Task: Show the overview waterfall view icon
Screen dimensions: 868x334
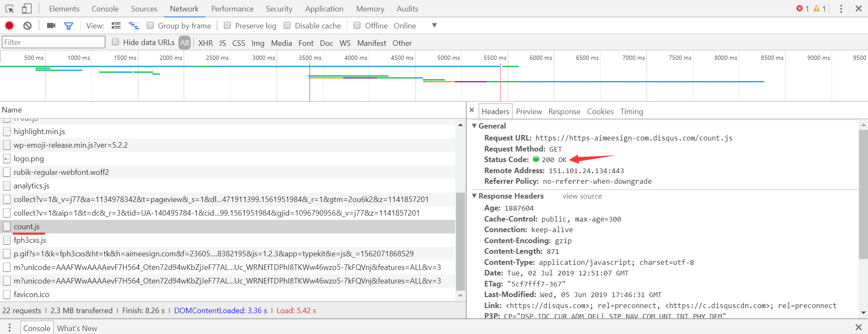Action: 134,25
